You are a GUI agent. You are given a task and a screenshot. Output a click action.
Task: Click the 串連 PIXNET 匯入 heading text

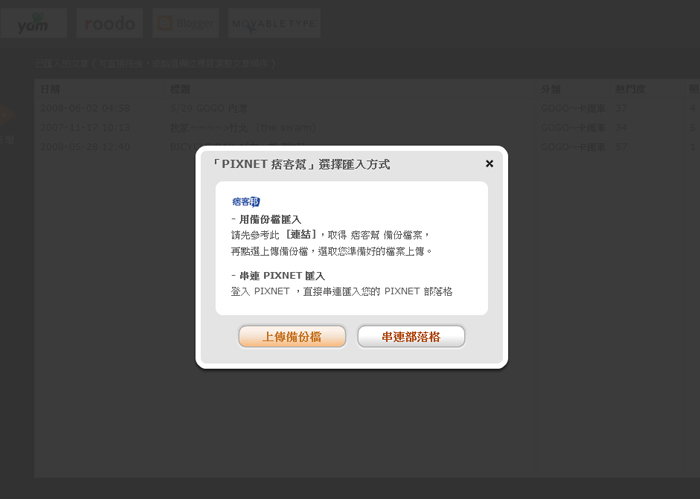279,275
